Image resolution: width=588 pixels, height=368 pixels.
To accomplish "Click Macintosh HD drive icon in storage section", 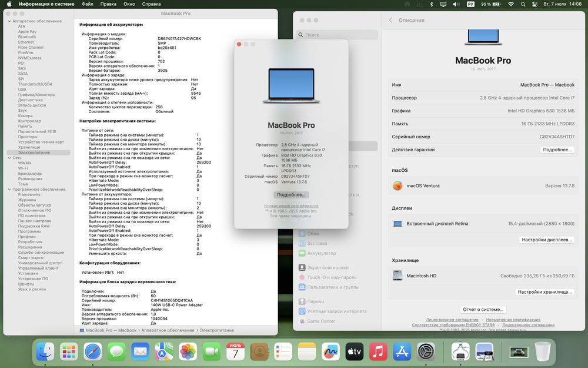I will click(x=397, y=276).
